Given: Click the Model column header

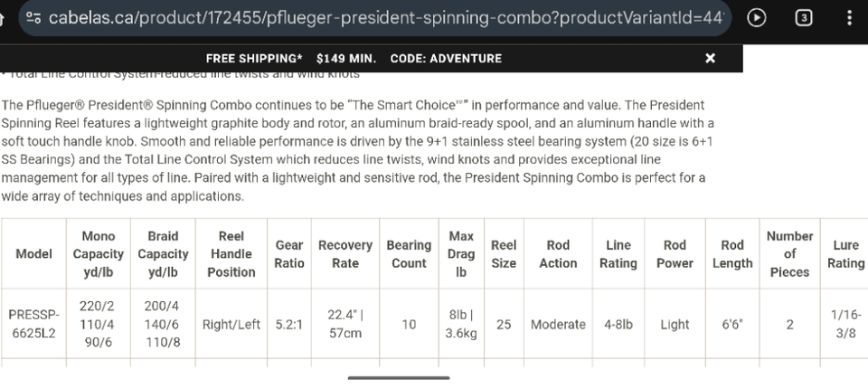Looking at the screenshot, I should tap(33, 253).
